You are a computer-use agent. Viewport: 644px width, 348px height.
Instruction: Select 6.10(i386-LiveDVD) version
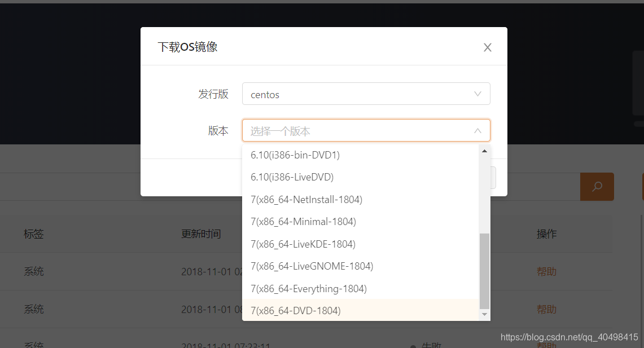360,177
